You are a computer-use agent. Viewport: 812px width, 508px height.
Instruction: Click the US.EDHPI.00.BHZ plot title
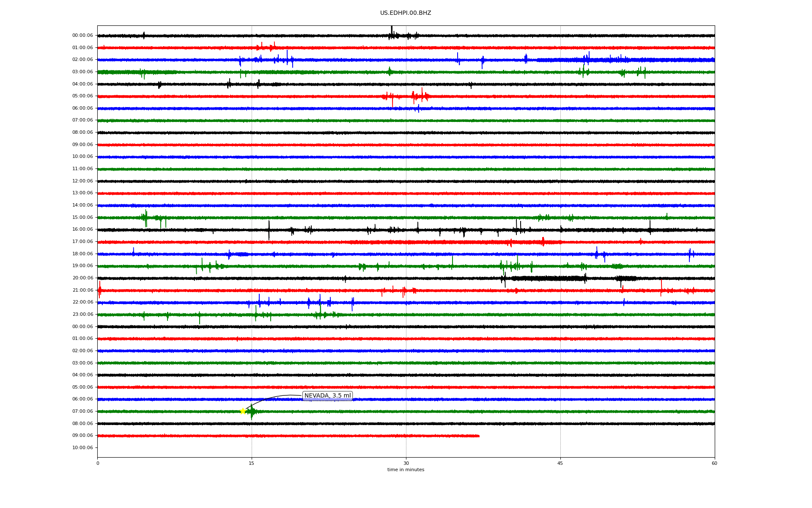pyautogui.click(x=406, y=13)
